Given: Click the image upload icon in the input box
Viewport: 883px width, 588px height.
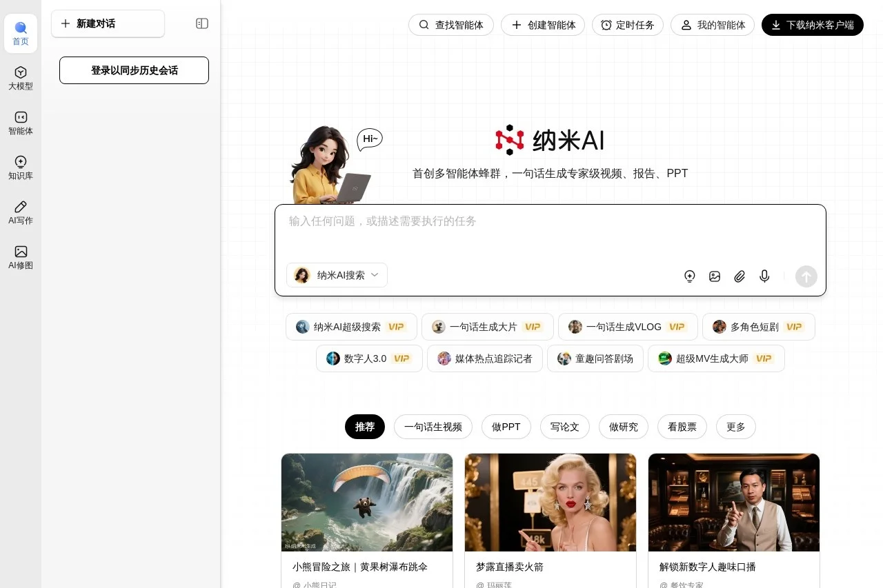Looking at the screenshot, I should pos(714,276).
